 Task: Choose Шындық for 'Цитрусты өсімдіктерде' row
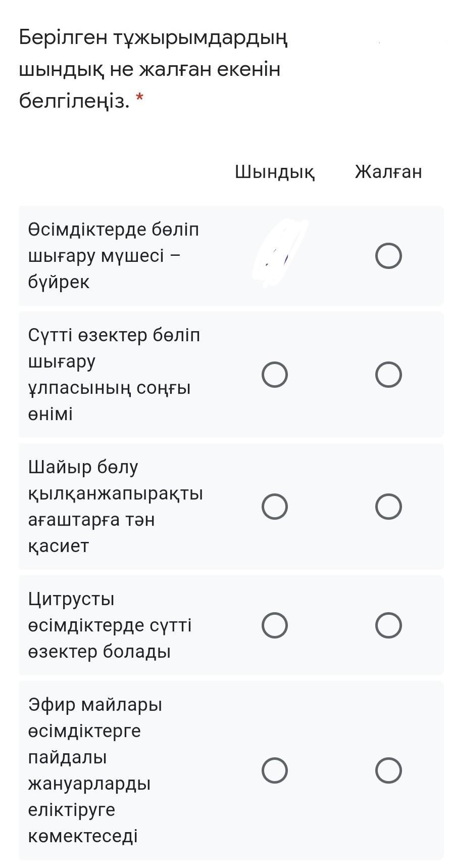pyautogui.click(x=275, y=625)
